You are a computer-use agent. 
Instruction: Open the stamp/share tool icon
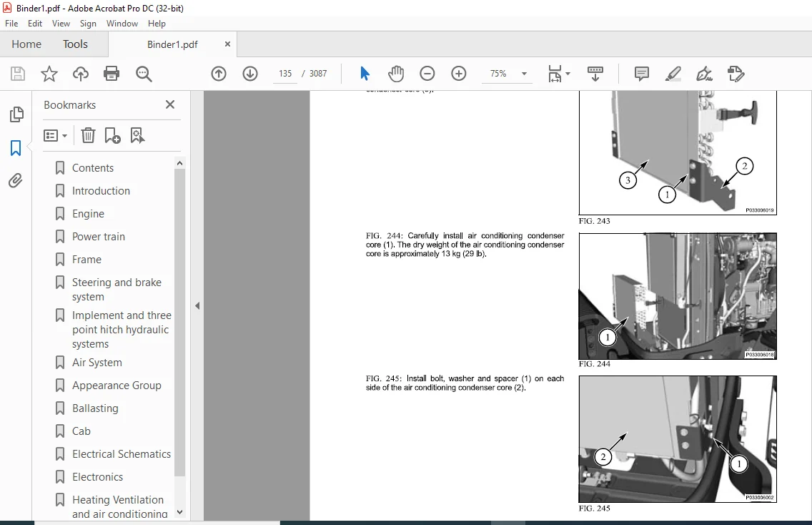(736, 74)
